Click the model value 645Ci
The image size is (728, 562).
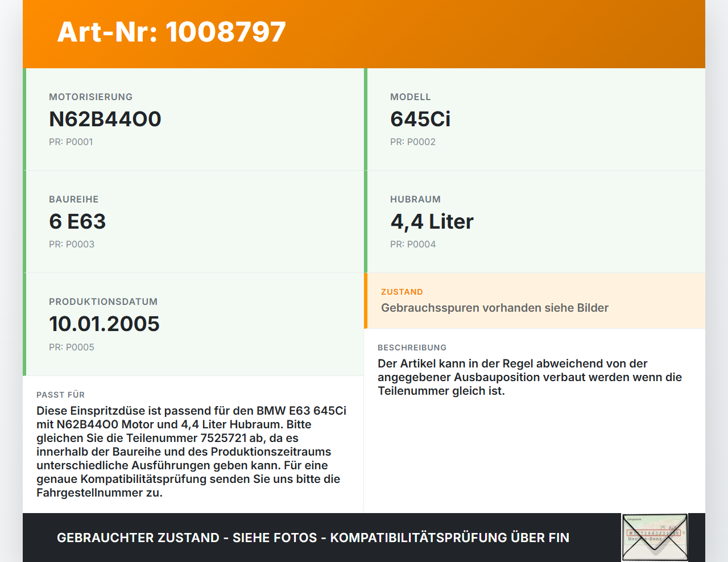(420, 119)
